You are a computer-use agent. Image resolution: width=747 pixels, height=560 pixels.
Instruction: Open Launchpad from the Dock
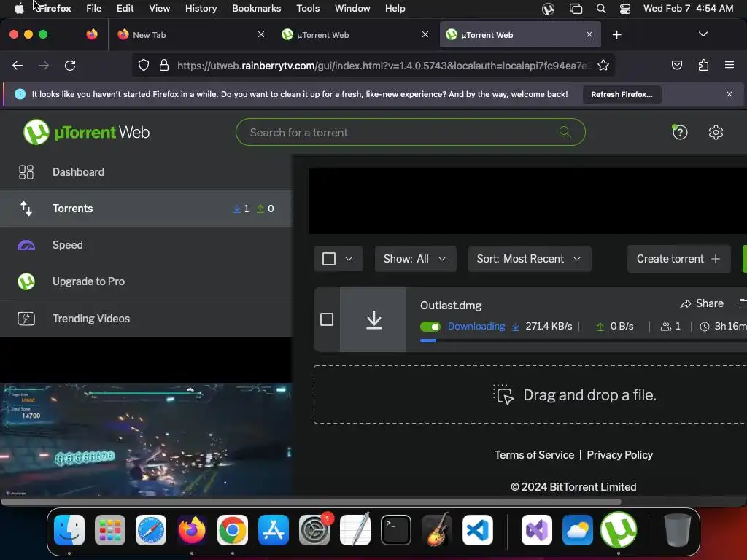[110, 529]
